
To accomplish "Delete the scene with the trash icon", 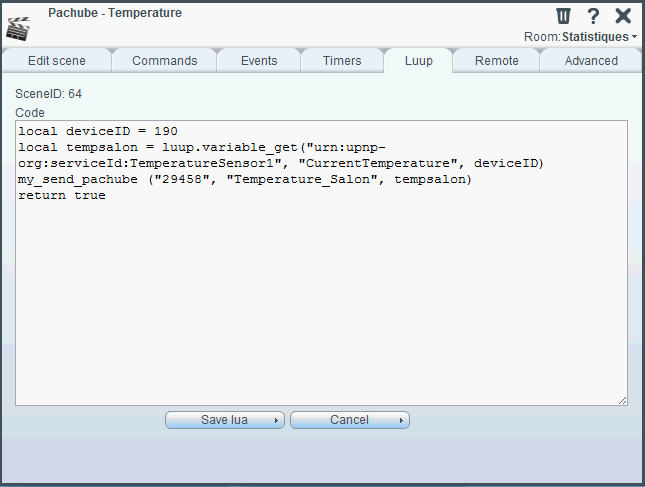I will click(x=563, y=16).
